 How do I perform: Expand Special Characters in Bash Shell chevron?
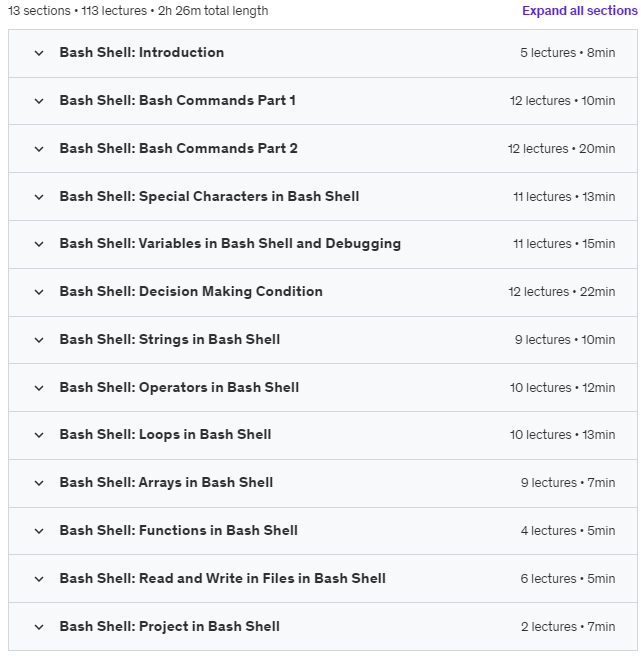39,197
